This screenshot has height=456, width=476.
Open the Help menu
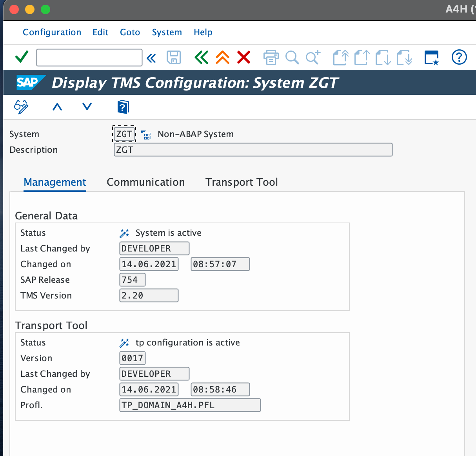tap(203, 32)
